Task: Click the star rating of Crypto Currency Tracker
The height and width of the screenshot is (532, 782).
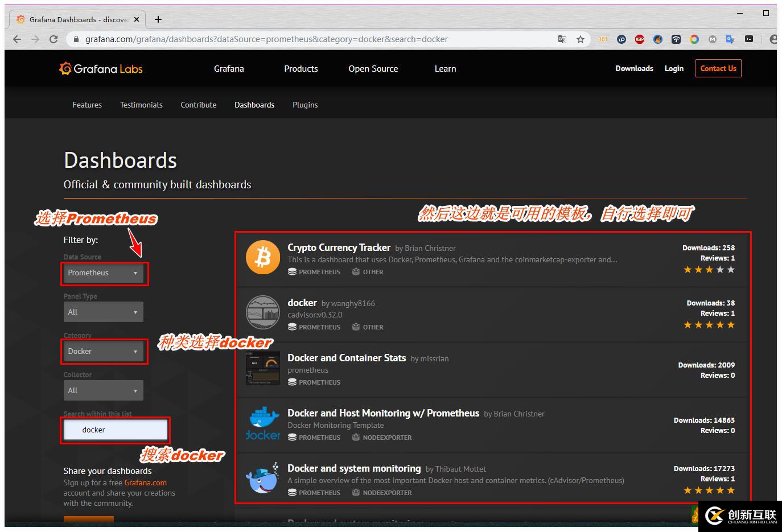Action: pyautogui.click(x=709, y=270)
